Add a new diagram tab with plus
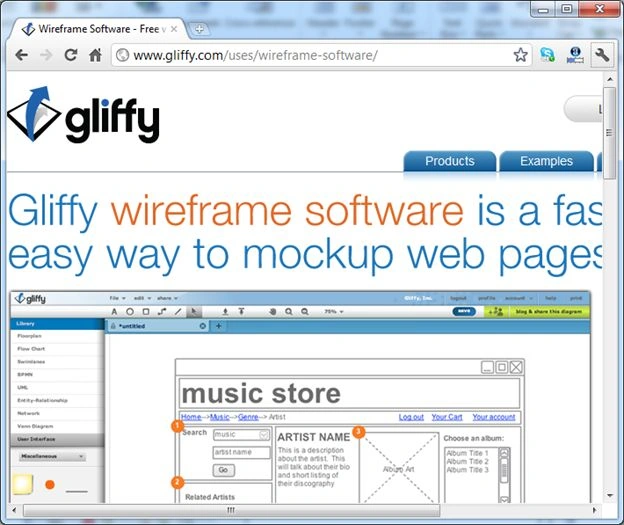The image size is (624, 525). click(x=218, y=326)
